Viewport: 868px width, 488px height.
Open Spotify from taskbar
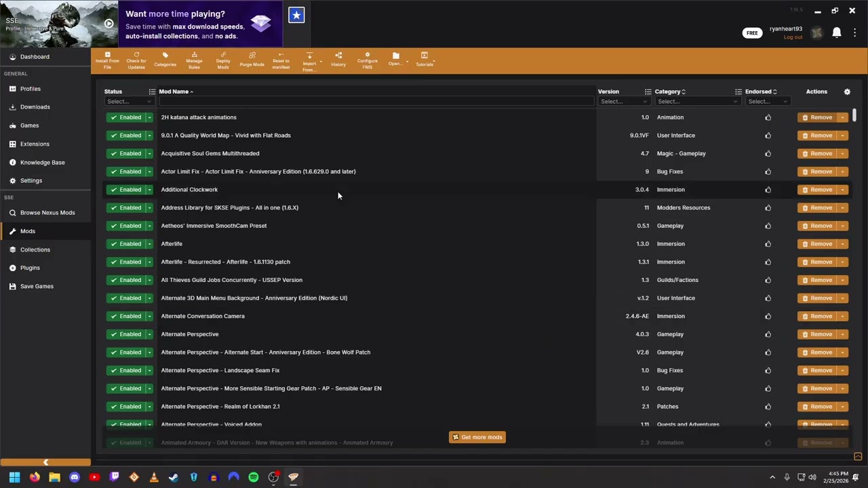tap(254, 477)
